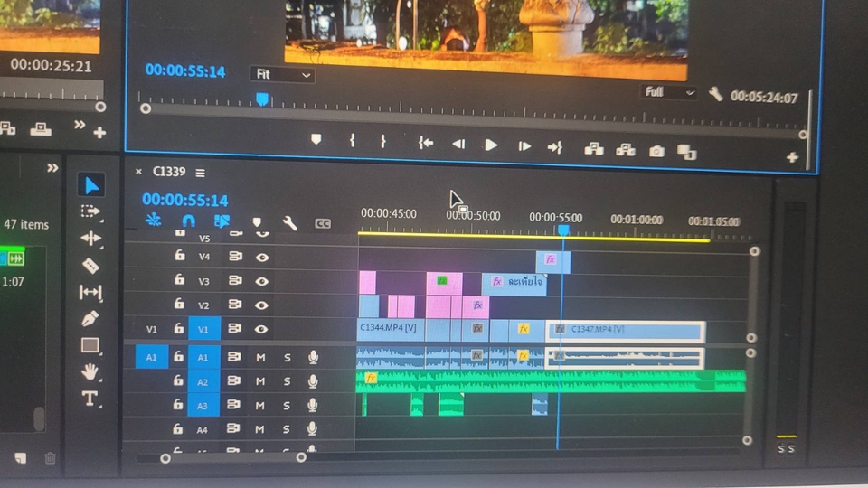
Task: Pick the Track Select Forward tool
Action: [x=90, y=211]
